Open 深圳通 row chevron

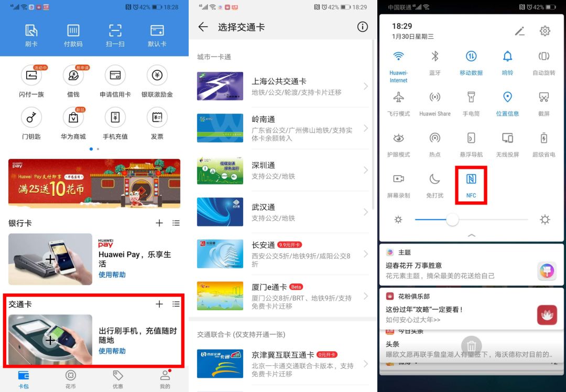[366, 170]
